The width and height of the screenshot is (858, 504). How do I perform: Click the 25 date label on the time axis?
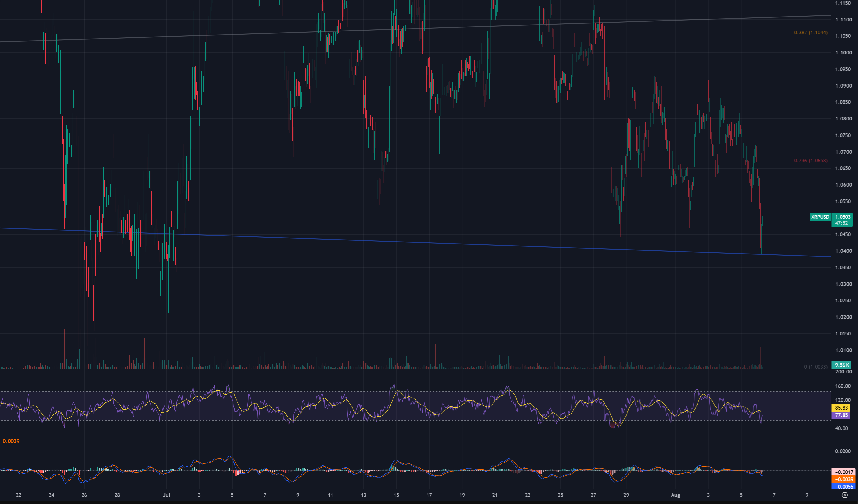tap(560, 495)
